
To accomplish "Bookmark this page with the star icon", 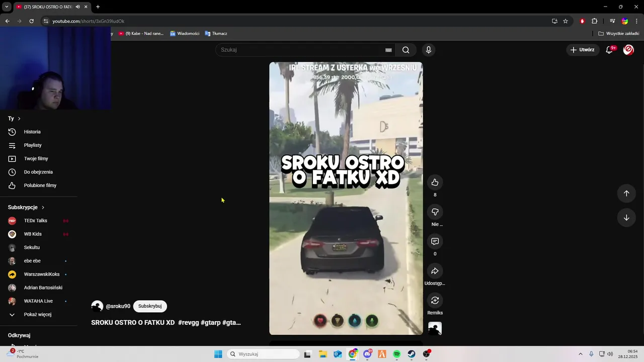I will [566, 21].
